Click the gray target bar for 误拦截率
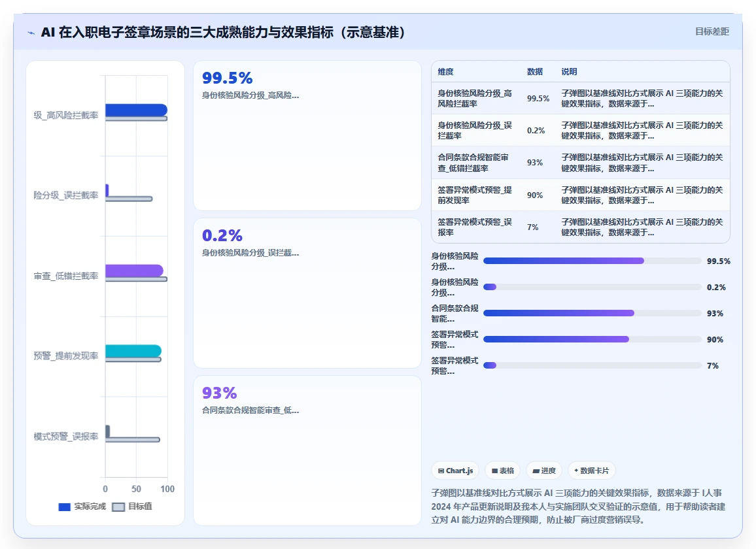The image size is (756, 549). 129,199
